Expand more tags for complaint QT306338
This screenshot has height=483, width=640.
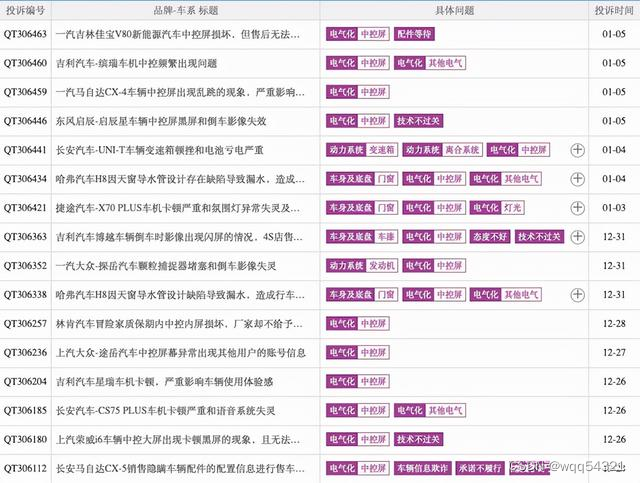pyautogui.click(x=577, y=295)
